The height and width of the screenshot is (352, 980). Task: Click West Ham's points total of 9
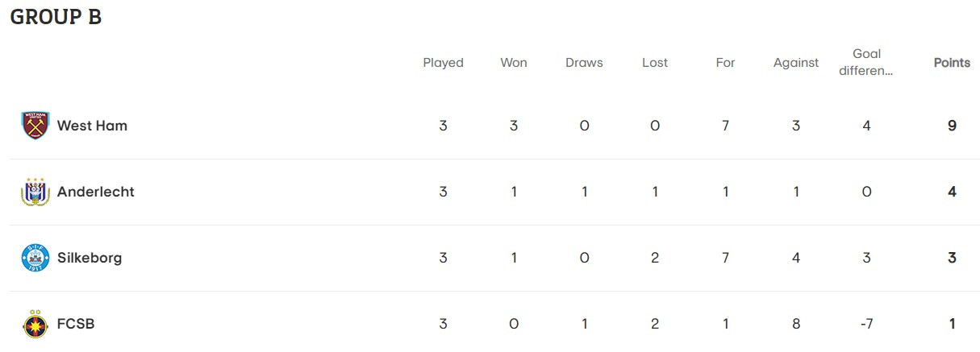(953, 126)
